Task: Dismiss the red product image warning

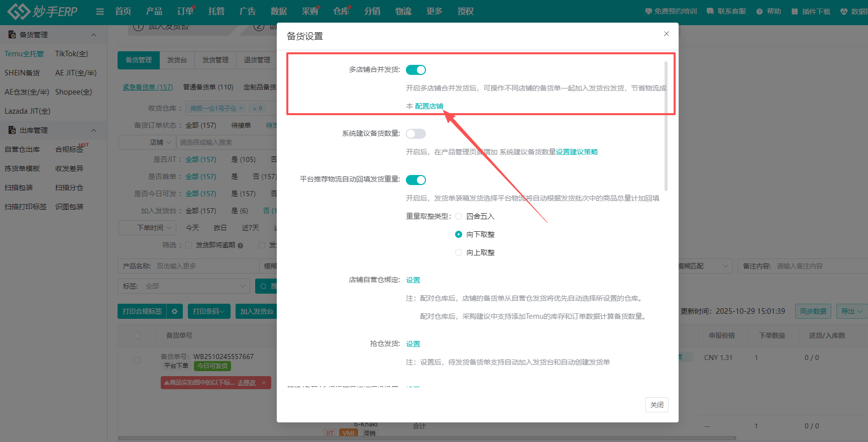Action: 264,383
